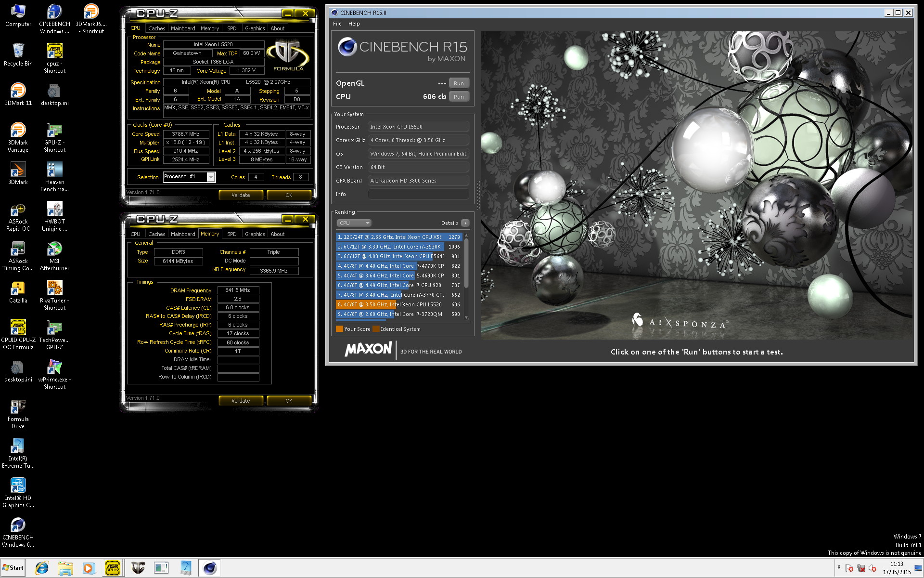
Task: Open the About tab in the bottom CPU-Z window
Action: click(x=277, y=234)
